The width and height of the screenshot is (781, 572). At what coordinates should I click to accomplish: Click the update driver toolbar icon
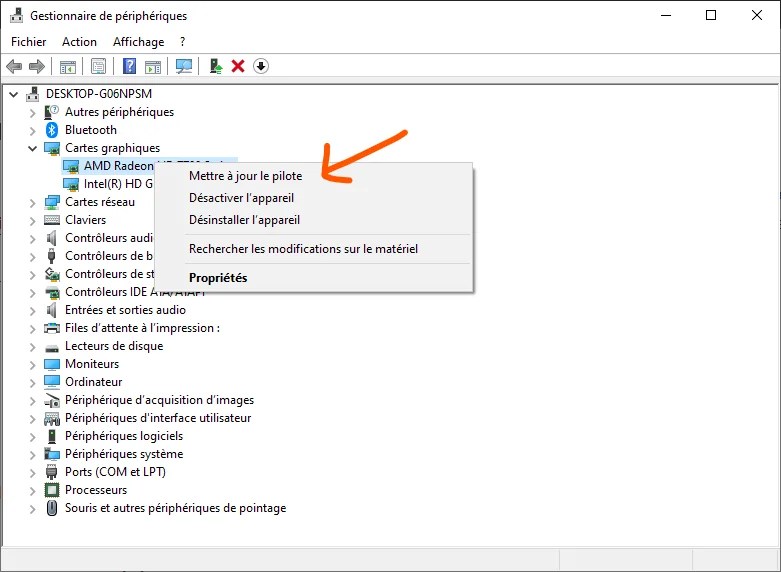tap(215, 66)
